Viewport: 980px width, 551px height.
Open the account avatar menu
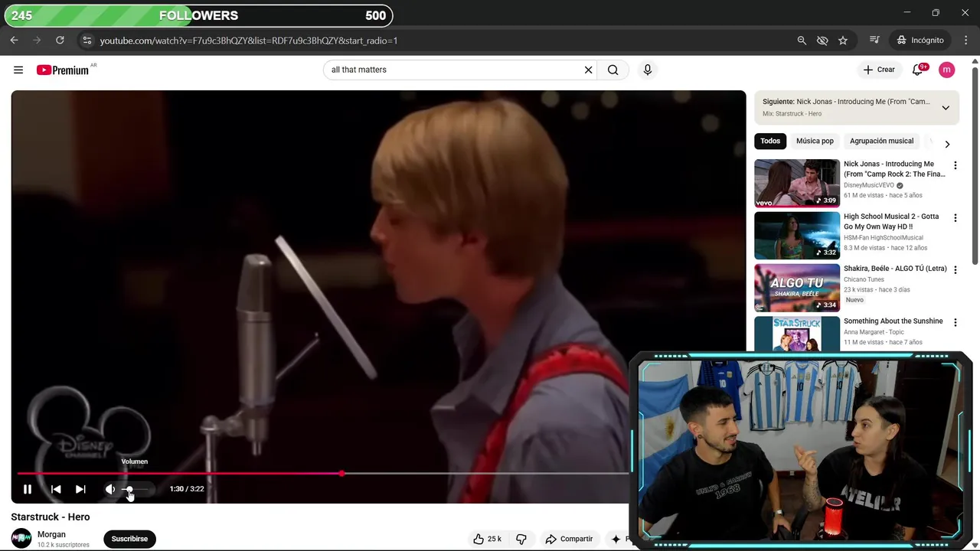947,70
